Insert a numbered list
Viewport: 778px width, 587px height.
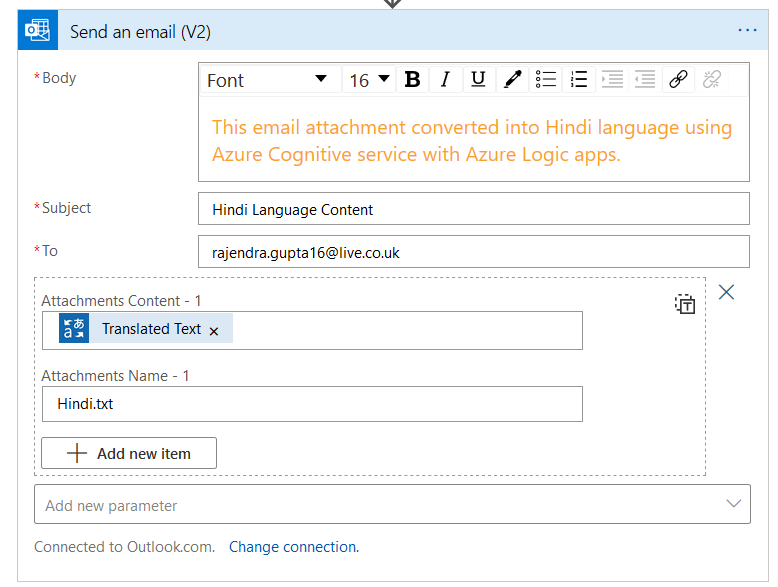pos(578,80)
